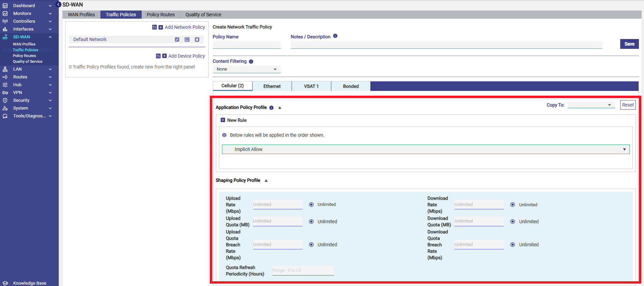The height and width of the screenshot is (286, 644).
Task: Collapse the sidebar with the arrow button
Action: 58,4
